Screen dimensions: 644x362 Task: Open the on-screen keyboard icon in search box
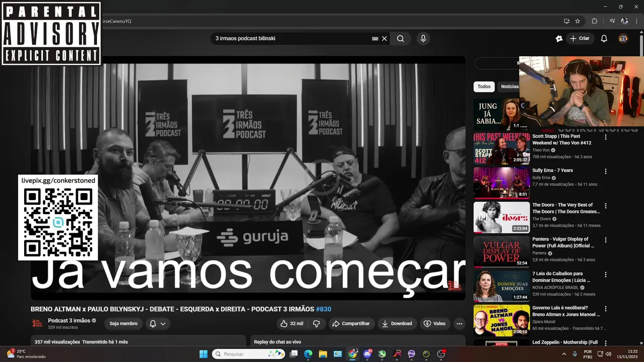tap(375, 39)
